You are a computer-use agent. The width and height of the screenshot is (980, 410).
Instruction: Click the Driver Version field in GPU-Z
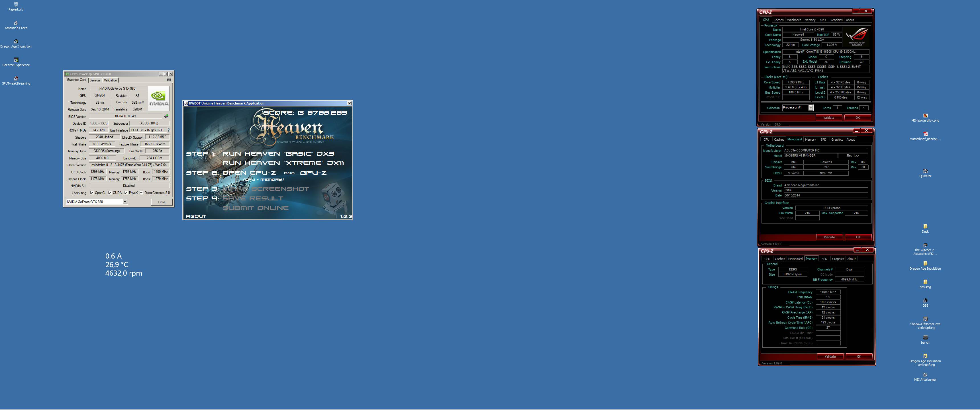pos(129,165)
